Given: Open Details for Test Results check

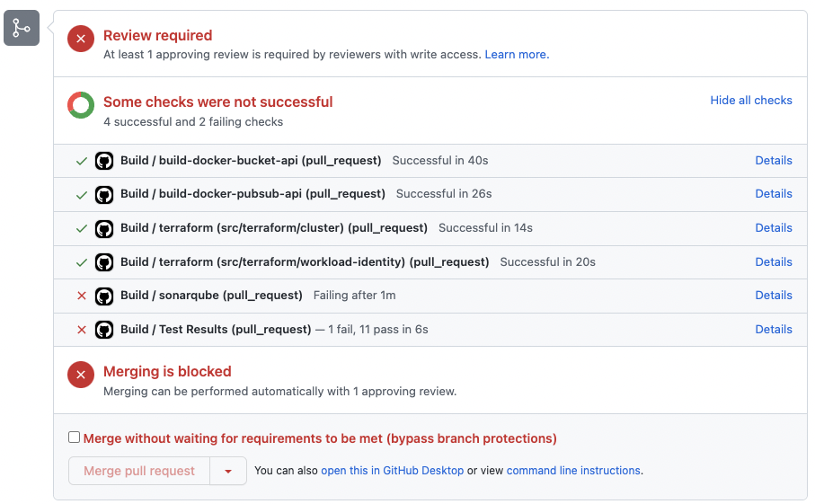Looking at the screenshot, I should click(774, 330).
